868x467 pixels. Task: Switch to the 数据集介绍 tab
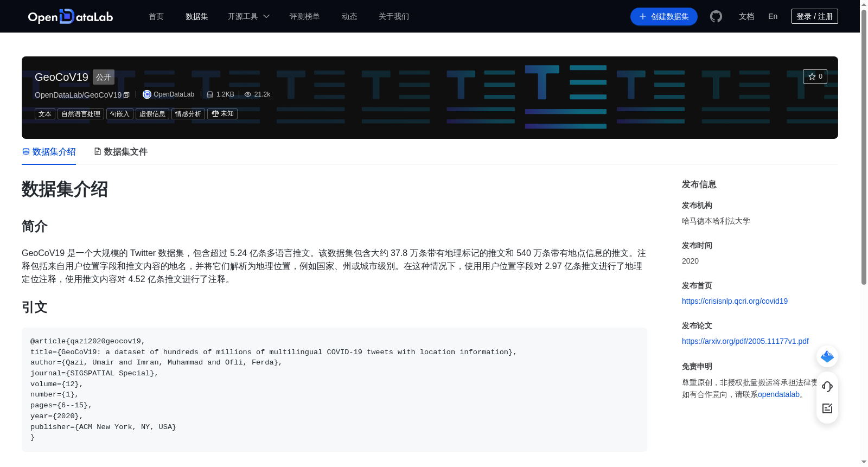(49, 152)
